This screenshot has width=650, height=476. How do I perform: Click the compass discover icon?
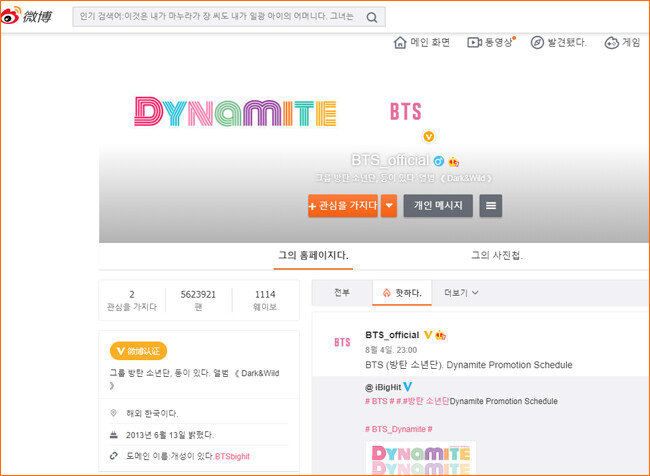(537, 42)
